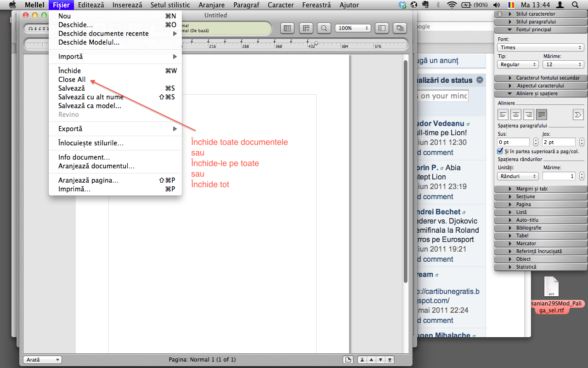Screen dimensions: 588x368
Task: Click the Romanian flag input source icon
Action: (511, 5)
